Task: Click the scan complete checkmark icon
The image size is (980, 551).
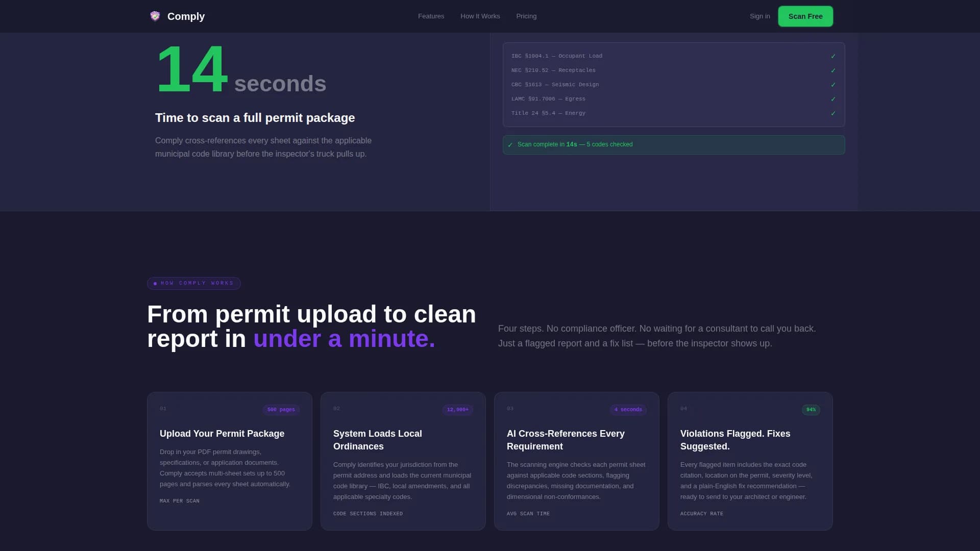Action: coord(510,145)
